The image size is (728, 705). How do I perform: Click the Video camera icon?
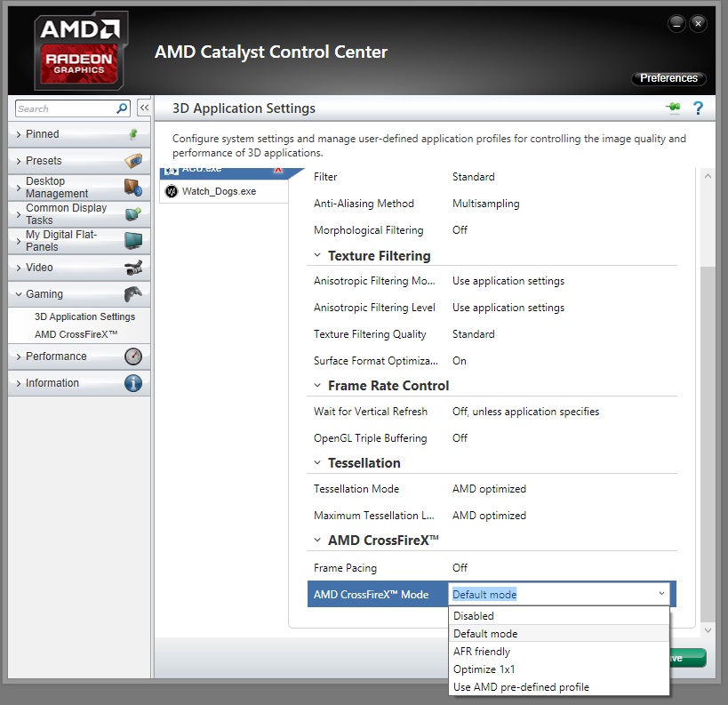[x=133, y=268]
